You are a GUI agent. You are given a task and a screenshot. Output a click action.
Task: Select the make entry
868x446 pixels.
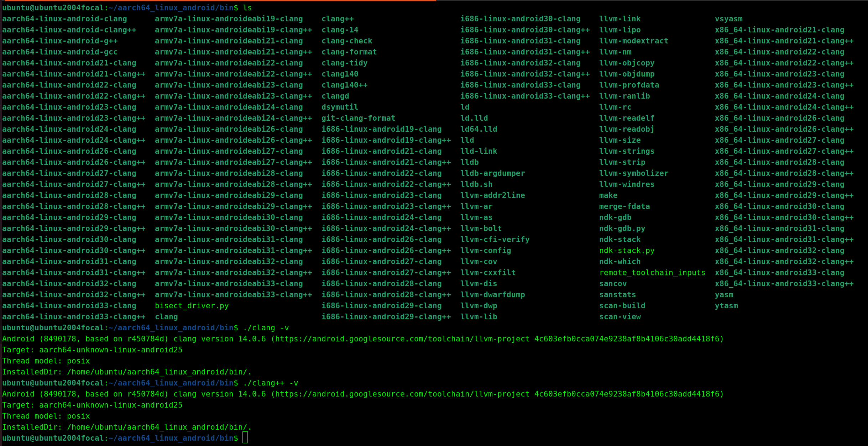pos(608,195)
